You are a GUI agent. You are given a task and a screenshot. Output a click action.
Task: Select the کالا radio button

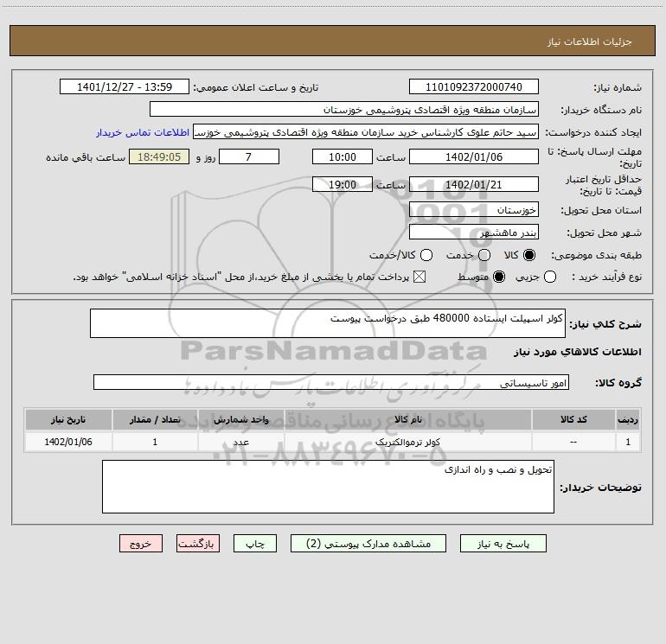pyautogui.click(x=529, y=255)
